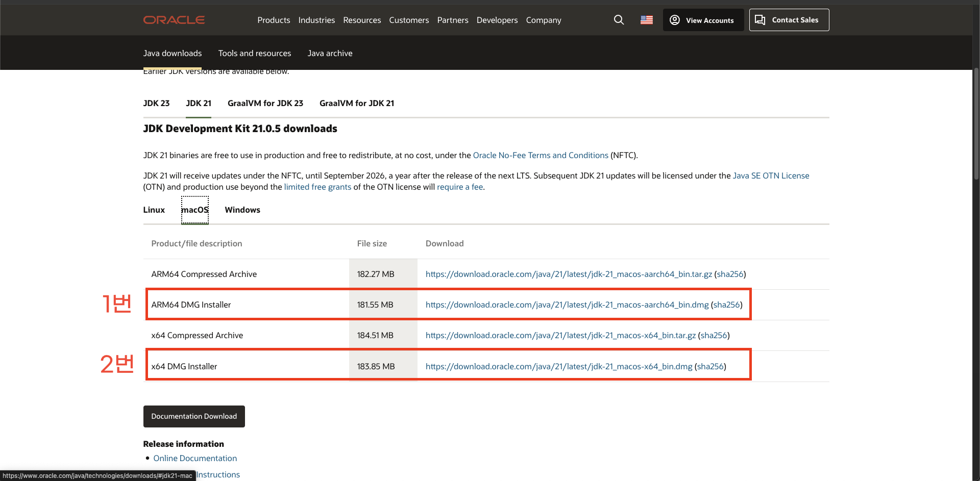Open the Java archive section
Image resolution: width=980 pixels, height=481 pixels.
pos(330,53)
